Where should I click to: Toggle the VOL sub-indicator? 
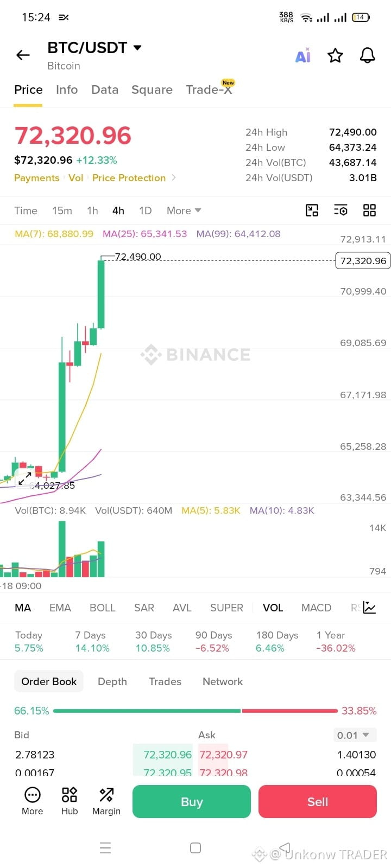273,608
